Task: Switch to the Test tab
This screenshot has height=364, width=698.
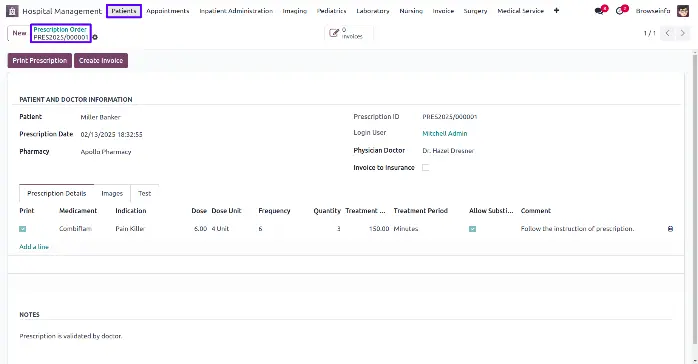Action: 145,194
